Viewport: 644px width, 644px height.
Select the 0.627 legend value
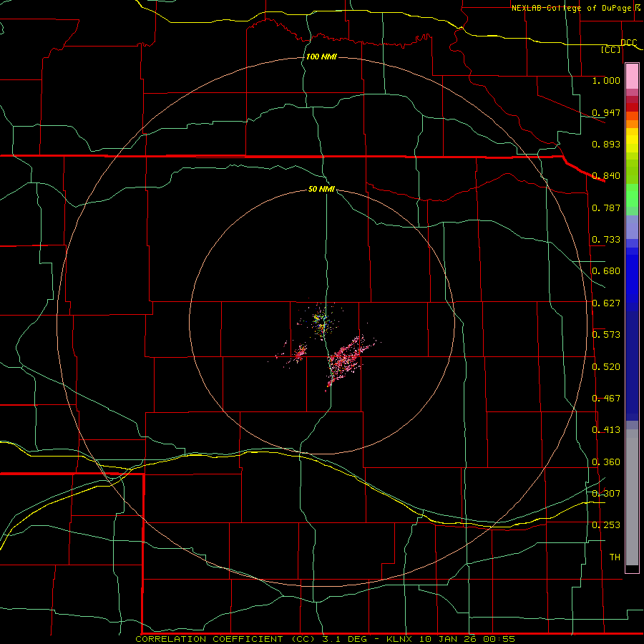[x=606, y=303]
